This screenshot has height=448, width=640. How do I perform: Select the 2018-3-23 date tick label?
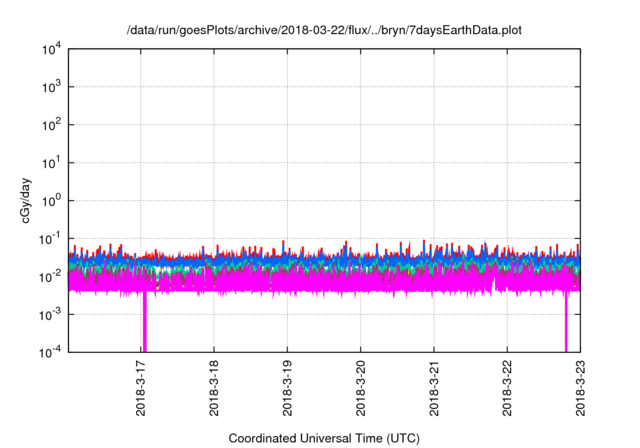[x=580, y=388]
